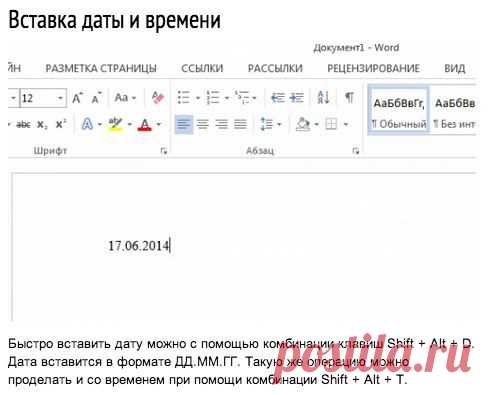Image resolution: width=491 pixels, height=395 pixels.
Task: Expand borders dropdown arrow
Action: (346, 125)
